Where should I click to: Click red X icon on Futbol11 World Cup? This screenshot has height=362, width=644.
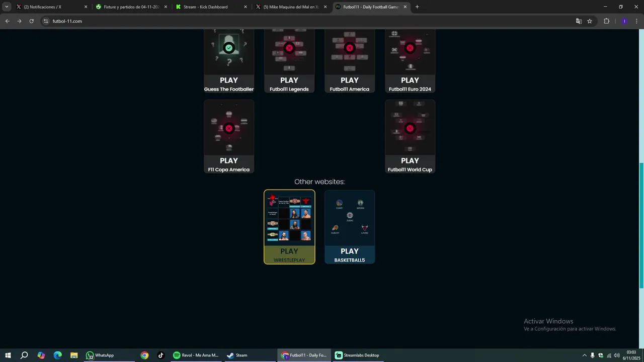[x=410, y=128]
